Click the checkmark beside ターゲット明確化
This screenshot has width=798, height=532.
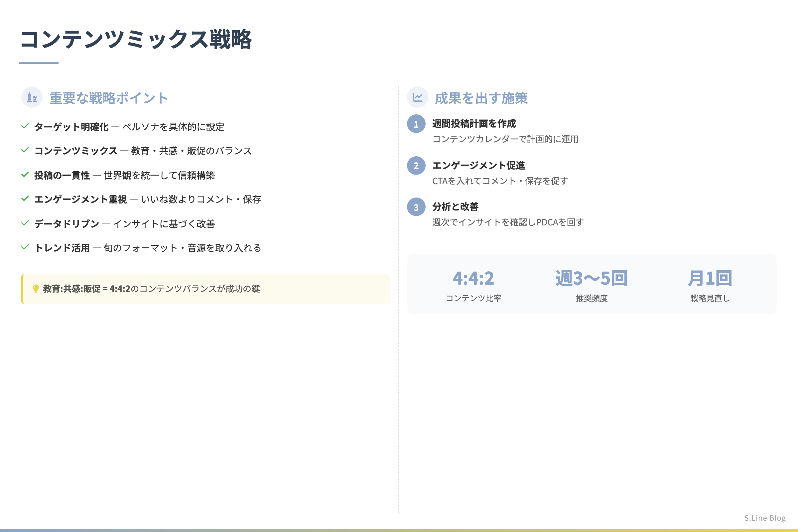tap(25, 126)
